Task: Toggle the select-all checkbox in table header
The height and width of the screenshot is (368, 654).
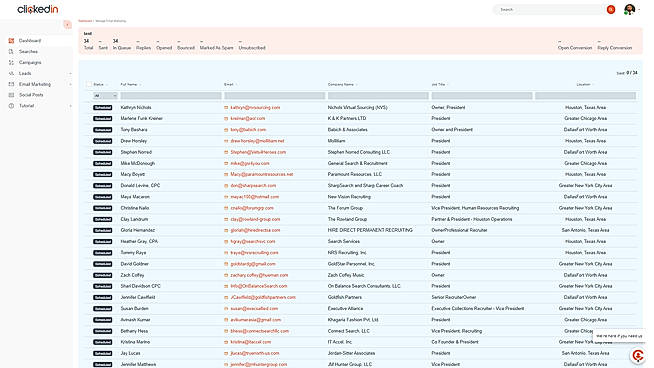Action: pos(88,84)
